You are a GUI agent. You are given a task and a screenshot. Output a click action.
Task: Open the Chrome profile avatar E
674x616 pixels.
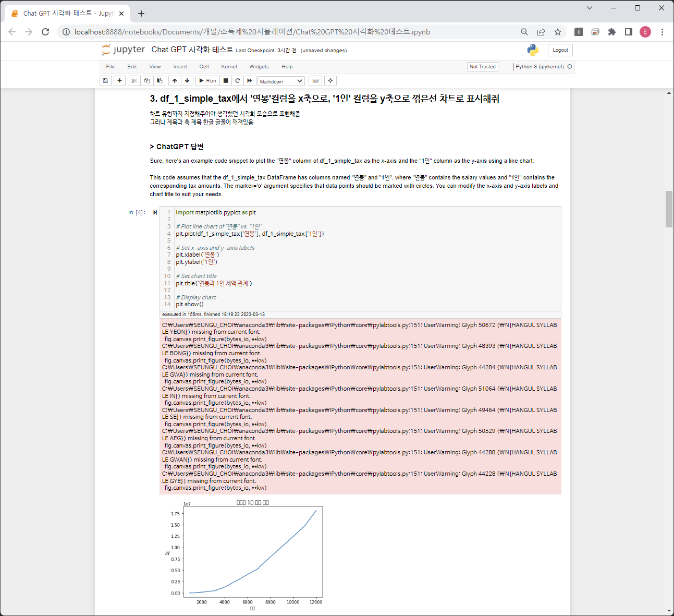coord(645,32)
